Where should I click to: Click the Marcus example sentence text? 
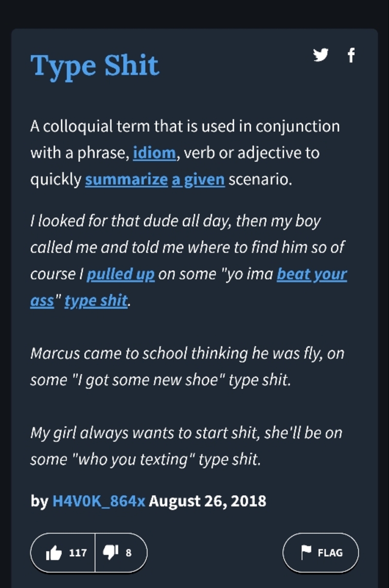click(x=187, y=366)
